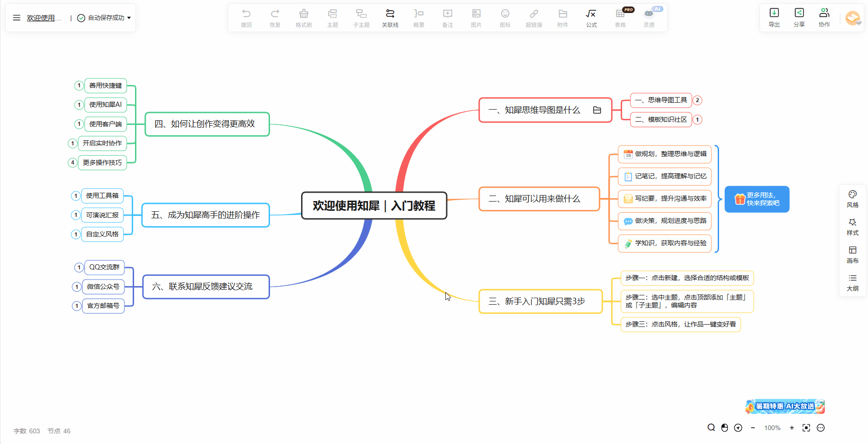Select 做规划，整理思维与逻辑 node
Image resolution: width=868 pixels, height=444 pixels.
(x=665, y=154)
